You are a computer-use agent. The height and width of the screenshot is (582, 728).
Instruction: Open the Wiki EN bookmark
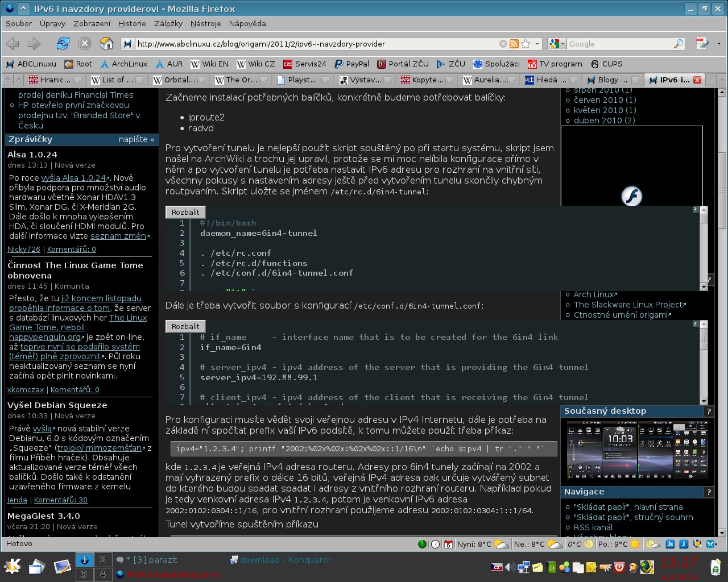click(x=210, y=64)
